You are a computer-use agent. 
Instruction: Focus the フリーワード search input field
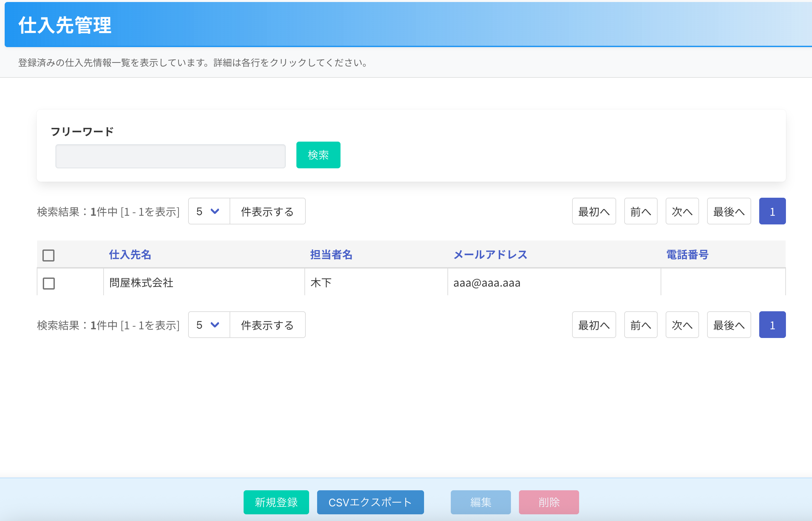click(x=170, y=156)
